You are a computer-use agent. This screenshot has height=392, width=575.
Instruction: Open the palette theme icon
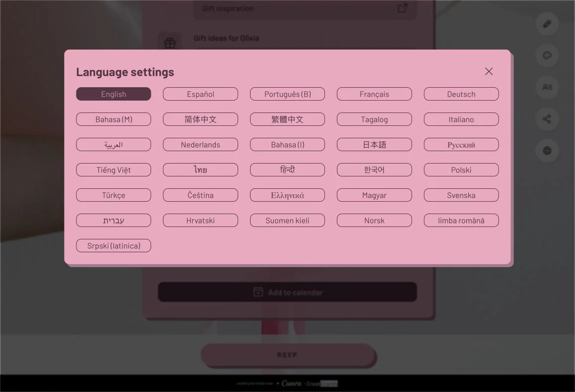(547, 56)
